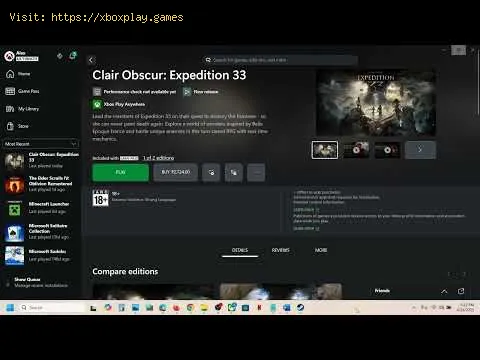The height and width of the screenshot is (360, 480).
Task: Open the 1 of 2 editions link
Action: 159,158
